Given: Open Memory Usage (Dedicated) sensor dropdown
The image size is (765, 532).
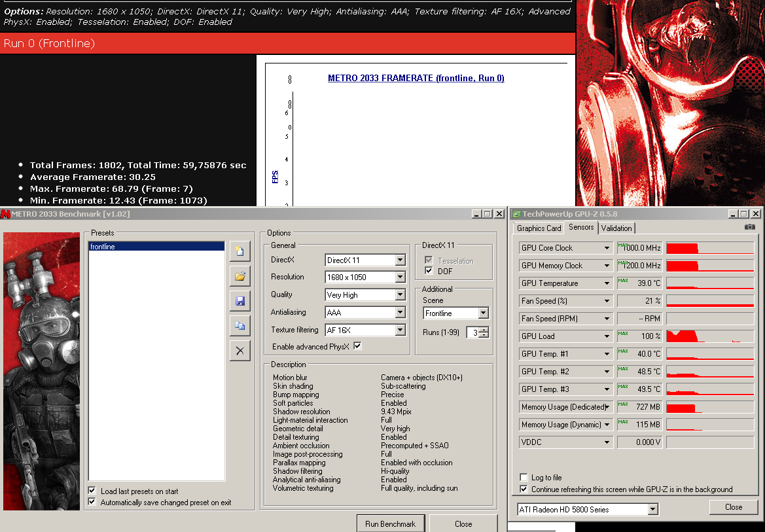Looking at the screenshot, I should pos(607,407).
